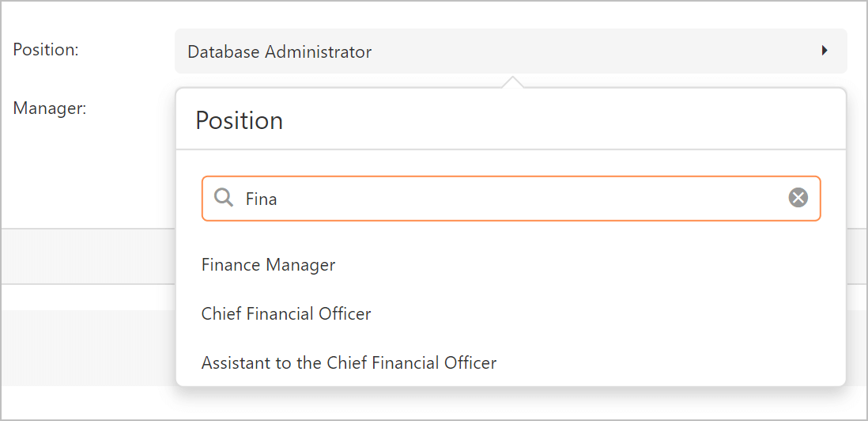Click 'Database Administrator' selected value text
This screenshot has height=421, width=868.
(x=279, y=52)
